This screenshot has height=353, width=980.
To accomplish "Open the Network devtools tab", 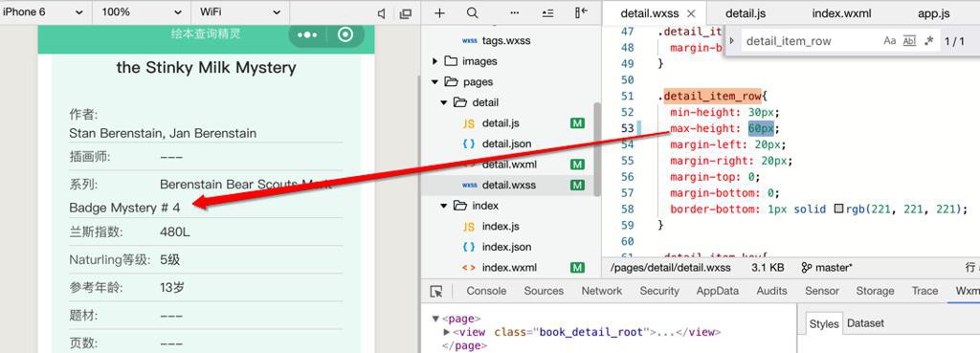I will click(602, 291).
